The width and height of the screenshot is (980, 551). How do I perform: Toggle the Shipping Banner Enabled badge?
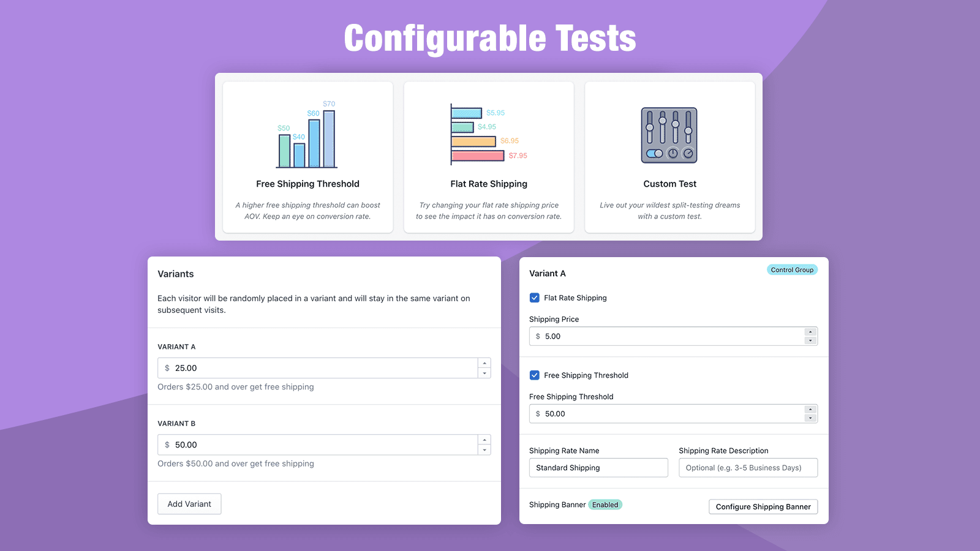(x=605, y=504)
